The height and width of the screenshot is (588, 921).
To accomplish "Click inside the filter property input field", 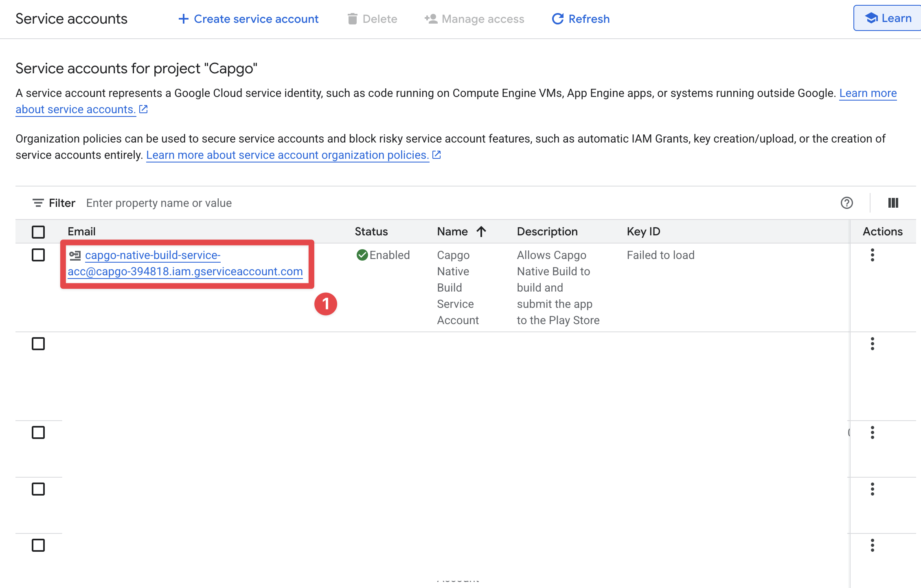I will [159, 202].
